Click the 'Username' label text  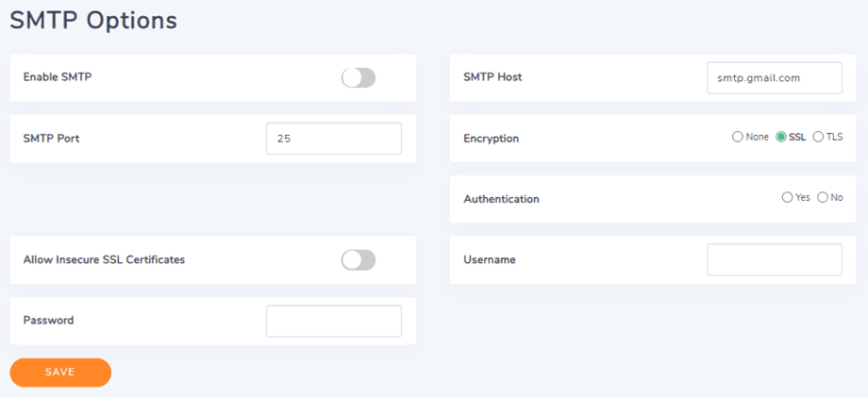[490, 259]
